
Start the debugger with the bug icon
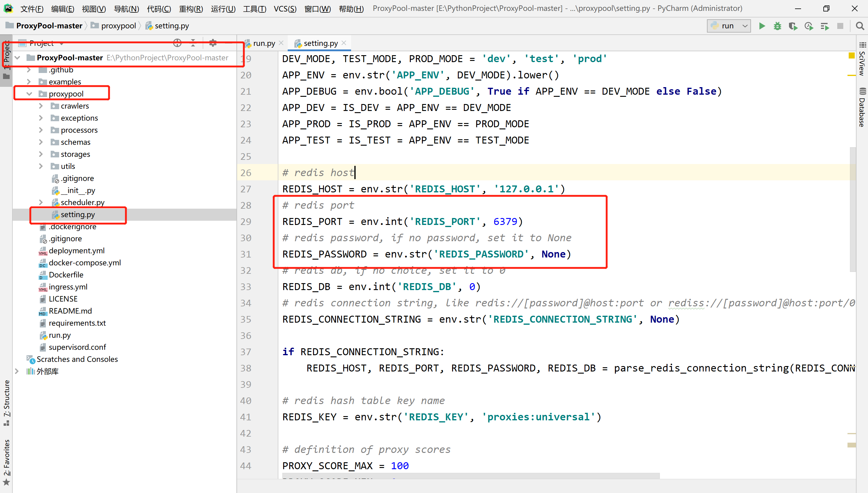pyautogui.click(x=777, y=26)
